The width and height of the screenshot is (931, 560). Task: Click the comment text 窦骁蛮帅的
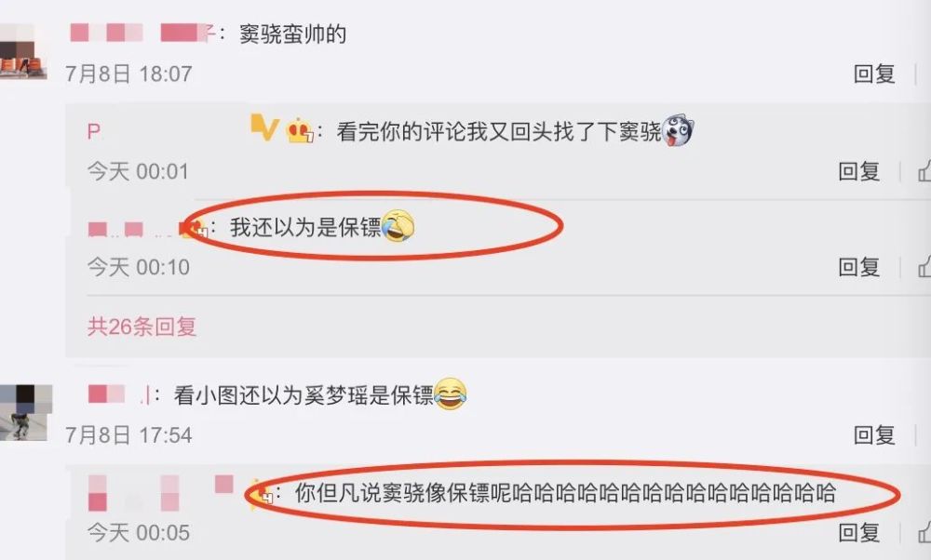292,33
